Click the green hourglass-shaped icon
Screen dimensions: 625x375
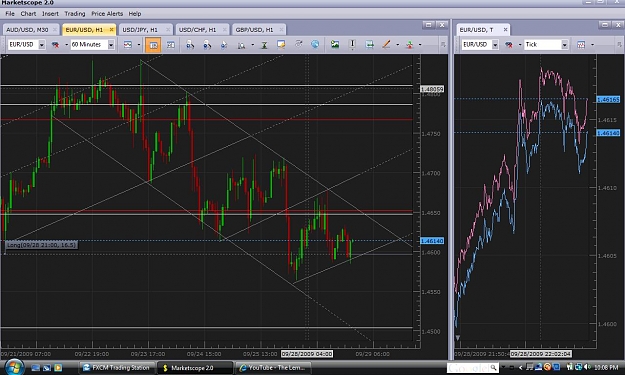[264, 45]
